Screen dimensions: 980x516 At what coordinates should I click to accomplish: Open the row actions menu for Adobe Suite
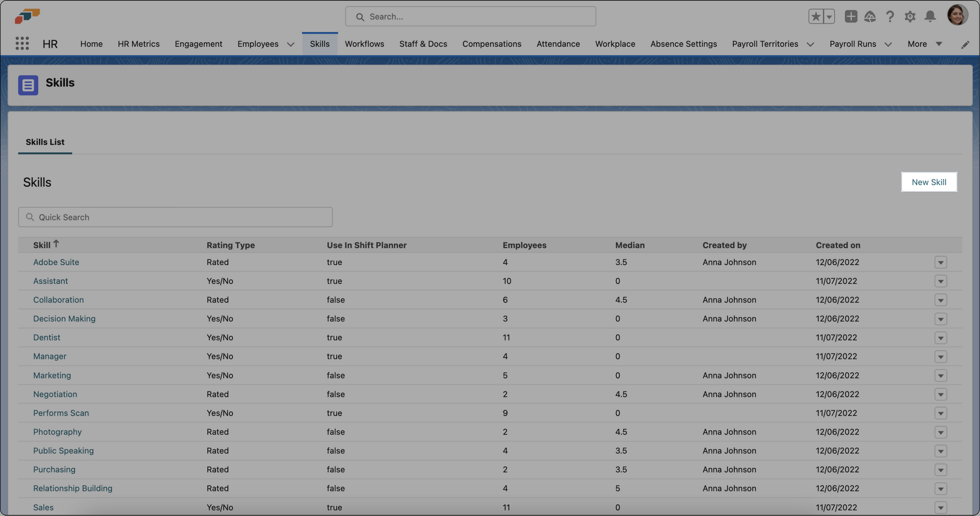tap(940, 262)
